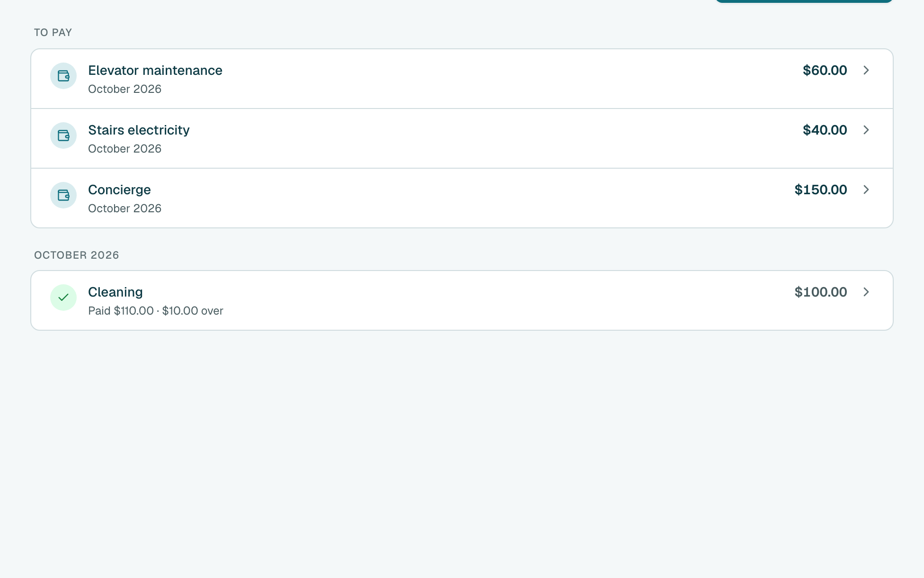The height and width of the screenshot is (578, 924).
Task: Click the wallet icon beside Stairs electricity
Action: [x=63, y=135]
